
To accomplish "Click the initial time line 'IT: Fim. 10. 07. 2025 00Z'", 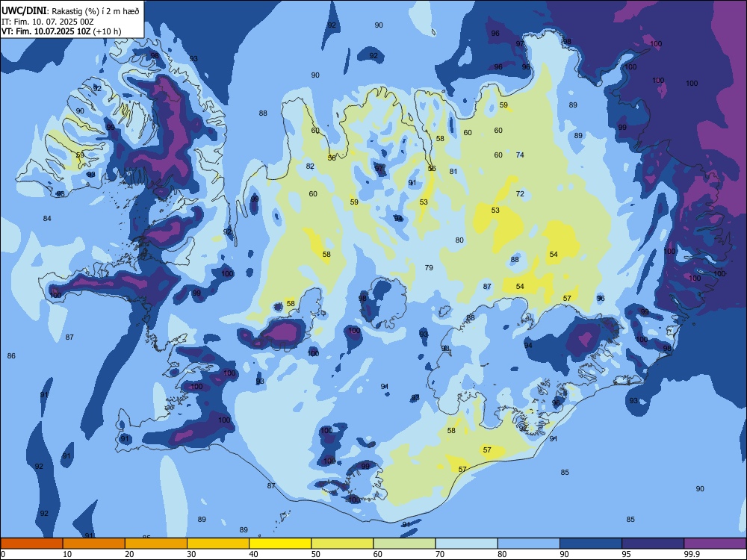I will tap(47, 22).
